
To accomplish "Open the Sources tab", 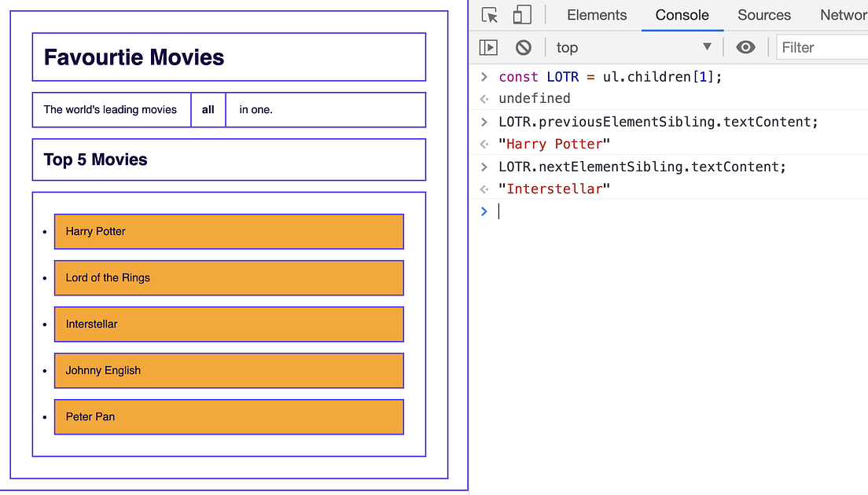I will (763, 15).
